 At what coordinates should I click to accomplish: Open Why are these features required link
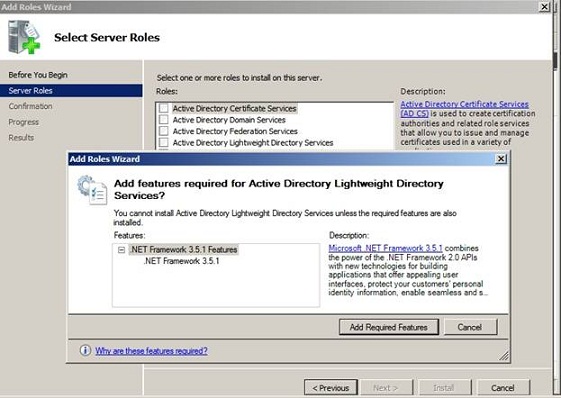pyautogui.click(x=151, y=351)
